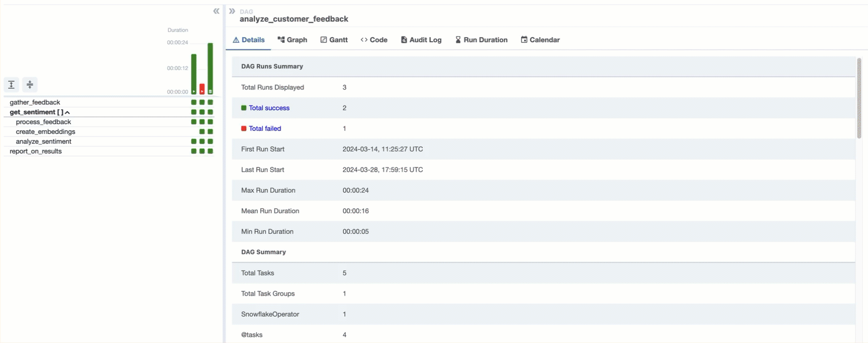
Task: Click the Total failed link
Action: click(x=265, y=129)
